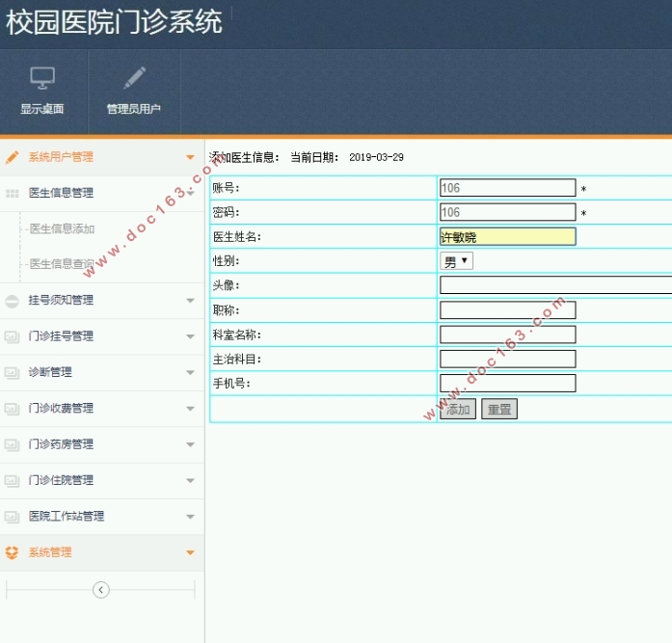Open 门诊住院管理 menu section
The image size is (672, 643).
102,481
